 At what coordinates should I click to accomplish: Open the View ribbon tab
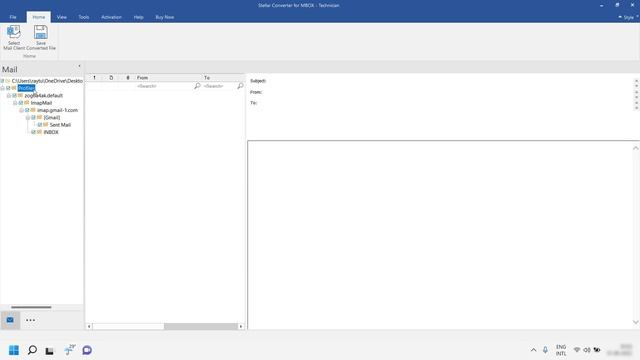point(62,17)
